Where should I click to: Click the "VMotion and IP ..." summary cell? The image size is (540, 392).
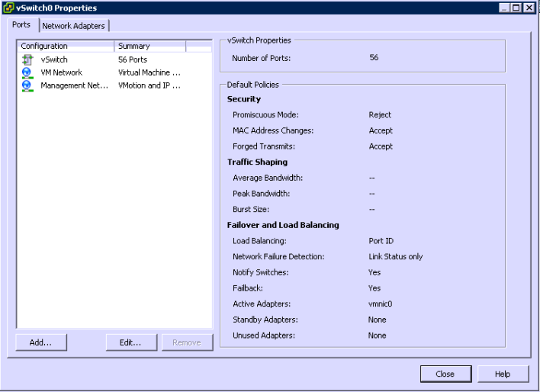pyautogui.click(x=149, y=85)
